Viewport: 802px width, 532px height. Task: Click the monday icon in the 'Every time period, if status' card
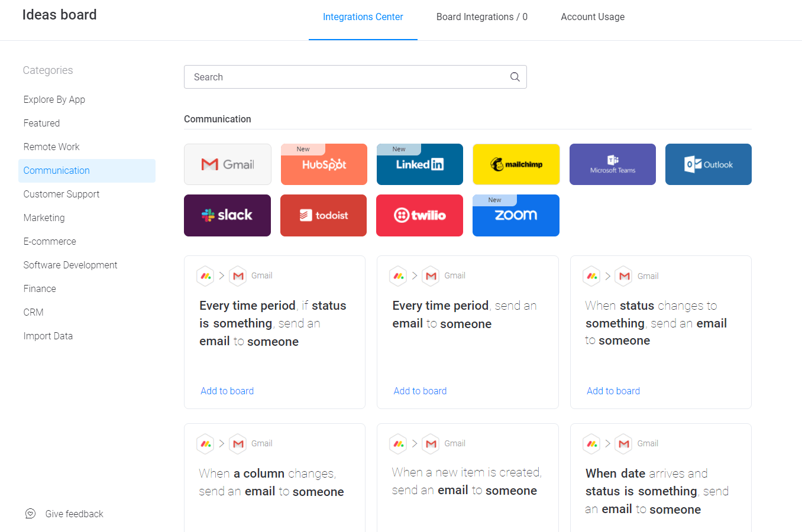click(205, 276)
